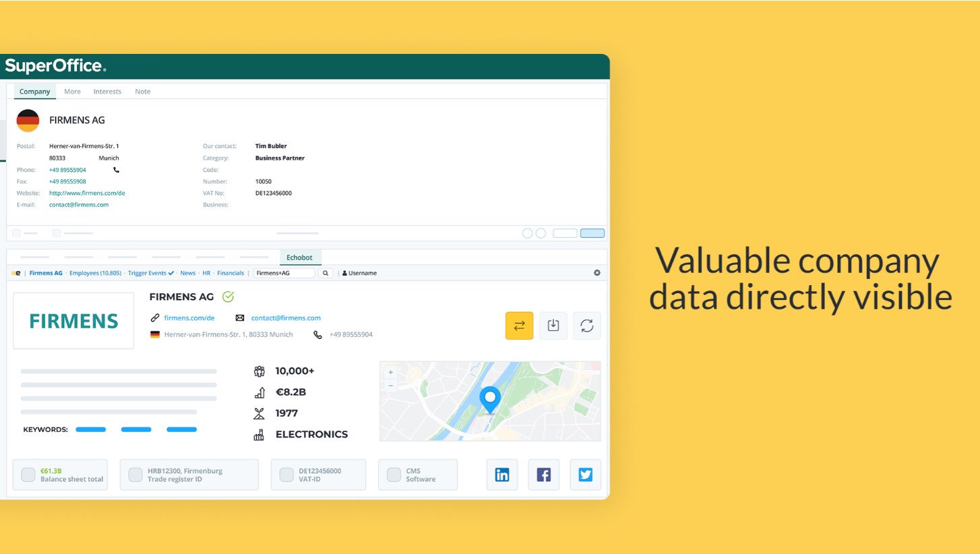Viewport: 980px width, 554px height.
Task: Open the LinkedIn profile icon
Action: click(x=502, y=474)
